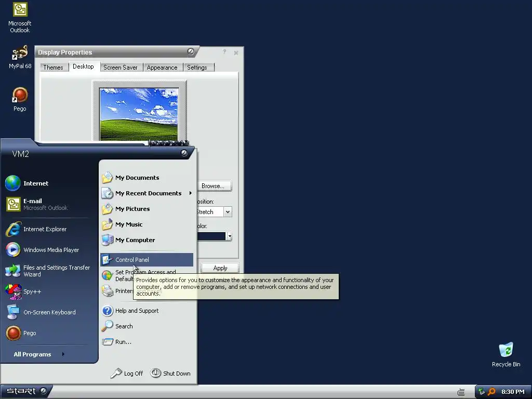Open Set Program Access and Defaults
Image resolution: width=532 pixels, height=399 pixels.
pyautogui.click(x=147, y=275)
